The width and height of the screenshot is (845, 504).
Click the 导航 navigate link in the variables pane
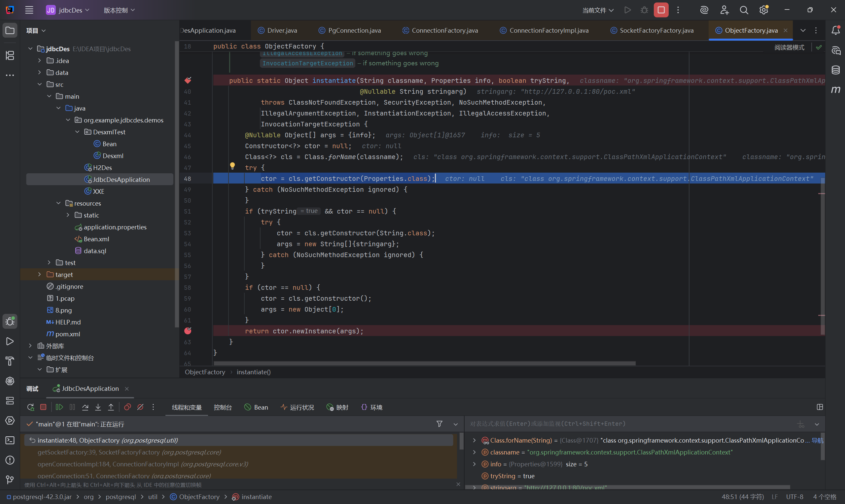[x=817, y=441]
